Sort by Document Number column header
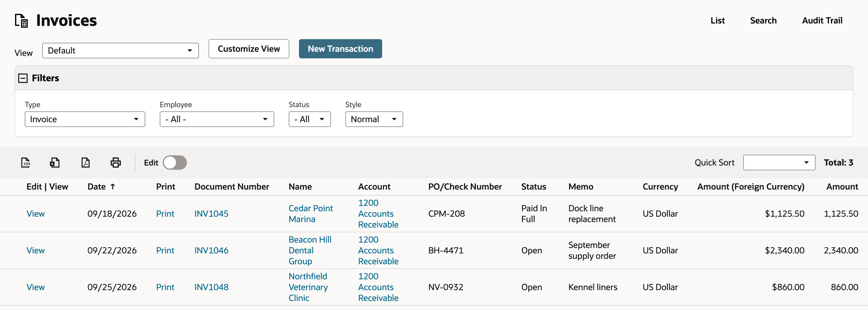 coord(232,187)
